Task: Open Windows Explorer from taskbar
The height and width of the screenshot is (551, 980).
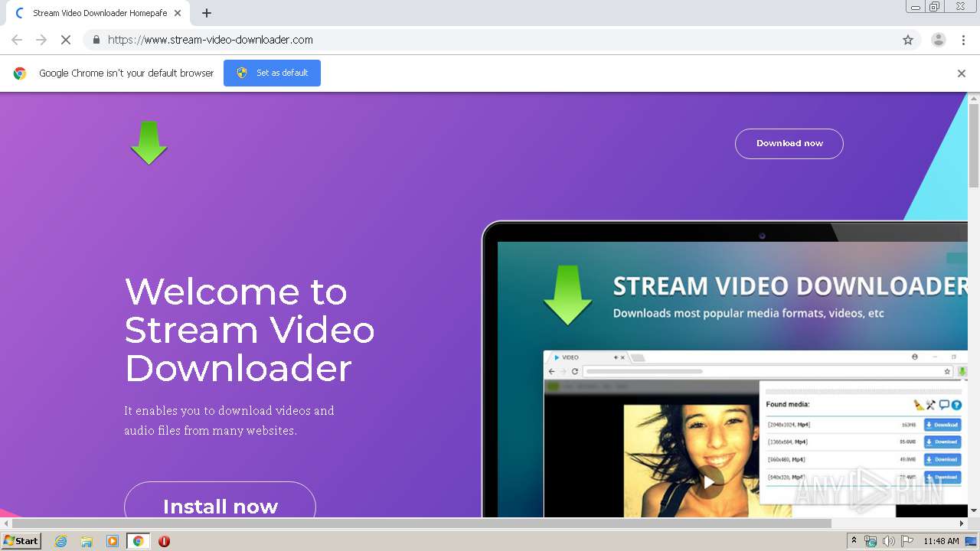Action: [87, 541]
